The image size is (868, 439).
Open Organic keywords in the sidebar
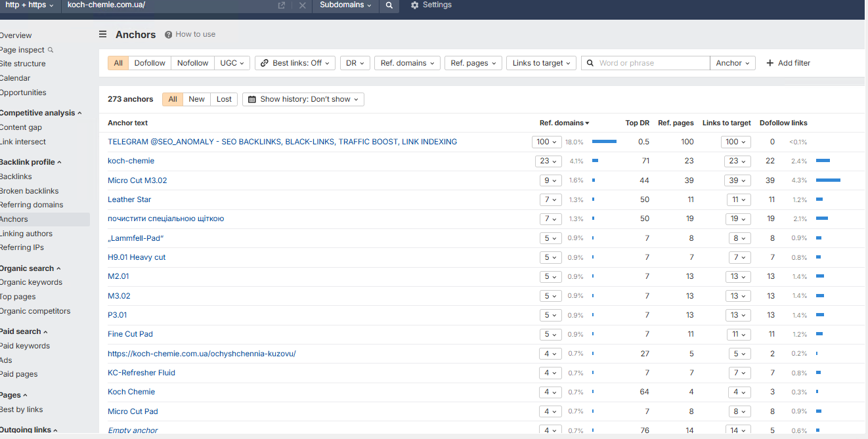(x=31, y=282)
